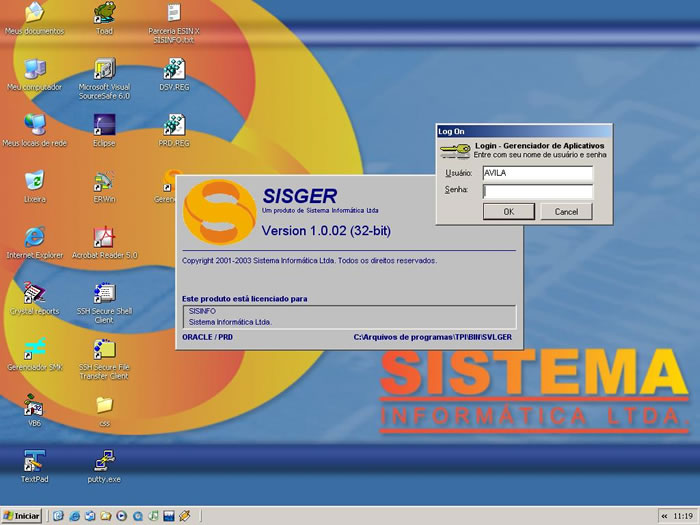Click the yellow pencil quick launch icon
This screenshot has height=525, width=700.
click(x=184, y=516)
